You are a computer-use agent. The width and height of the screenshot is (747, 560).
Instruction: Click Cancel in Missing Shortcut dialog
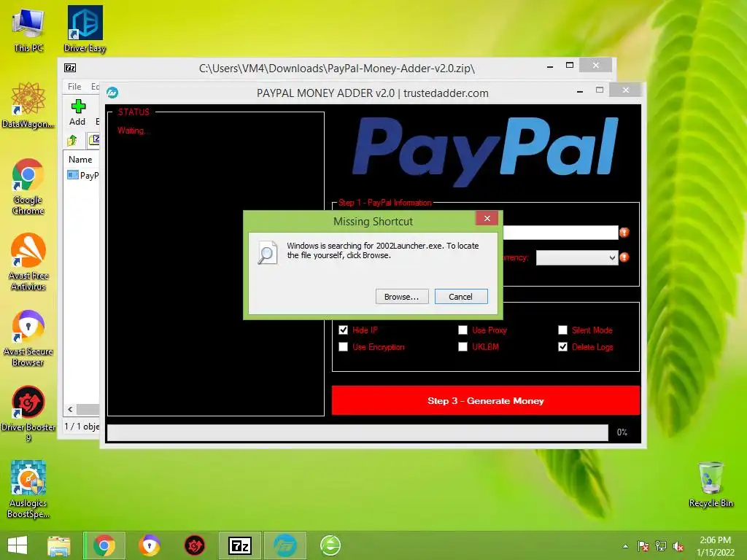pos(461,297)
